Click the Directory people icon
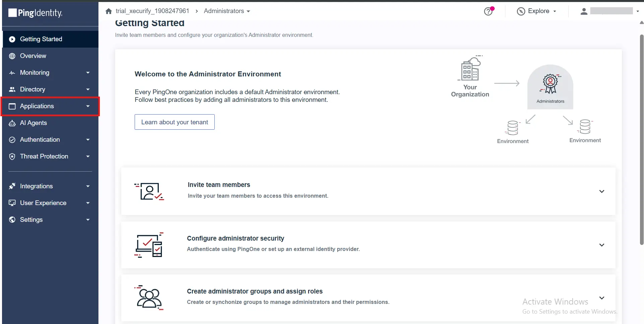Image resolution: width=644 pixels, height=324 pixels. pos(12,89)
